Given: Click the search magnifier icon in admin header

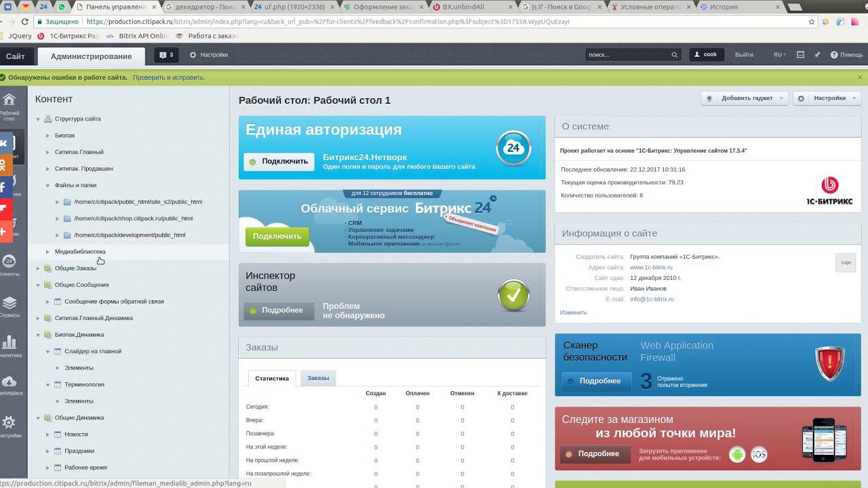Looking at the screenshot, I should 674,55.
